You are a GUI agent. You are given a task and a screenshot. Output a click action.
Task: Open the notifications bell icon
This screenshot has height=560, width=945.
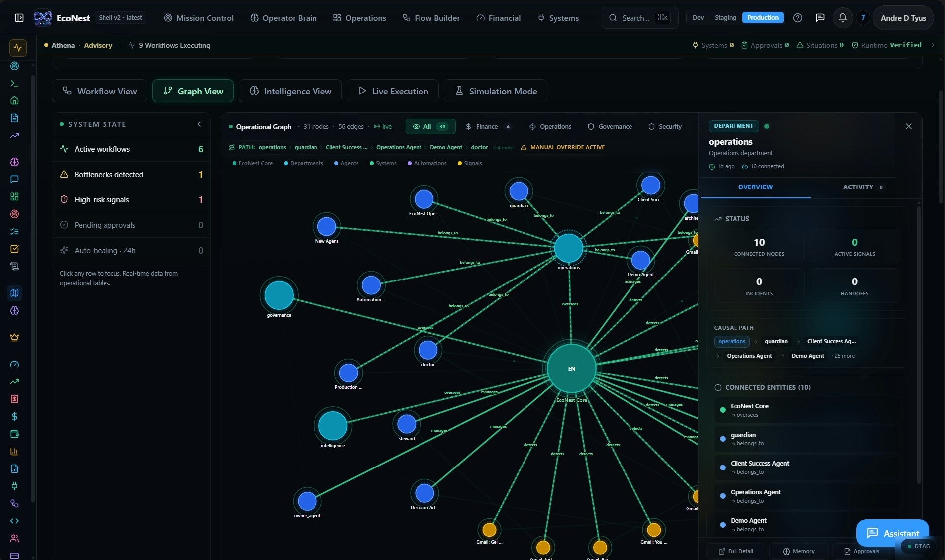842,18
